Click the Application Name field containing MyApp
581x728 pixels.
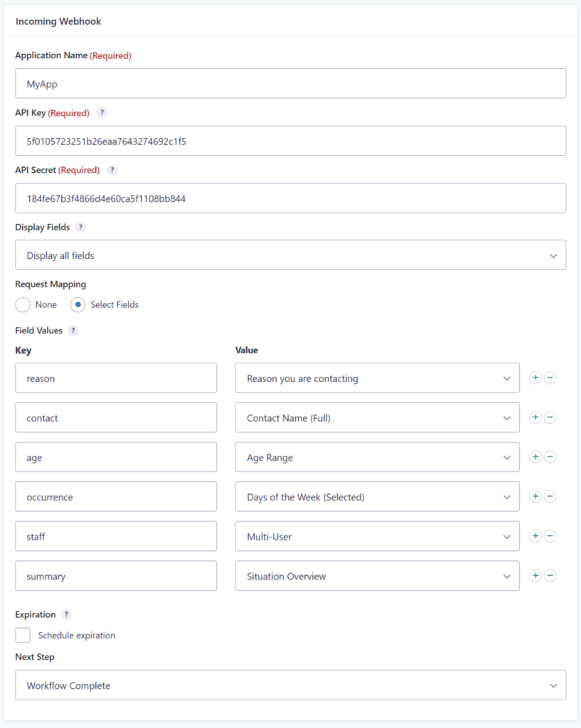coord(290,84)
